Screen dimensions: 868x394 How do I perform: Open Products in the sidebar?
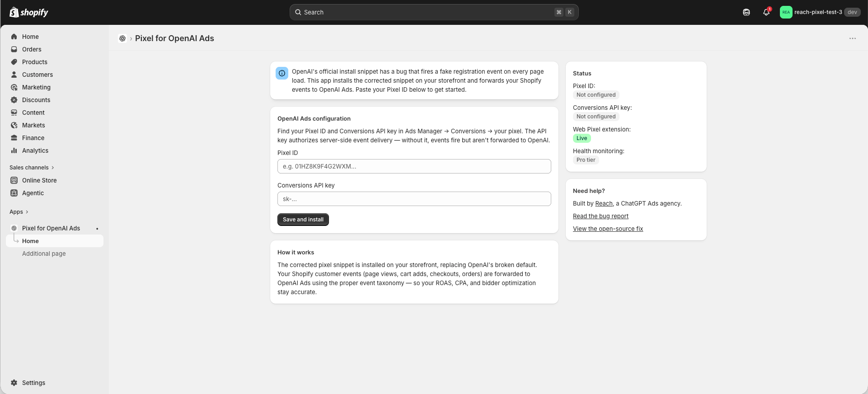tap(35, 62)
